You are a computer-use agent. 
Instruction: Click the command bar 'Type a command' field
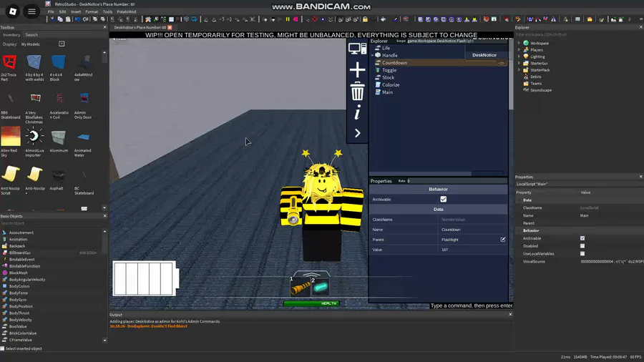(x=472, y=305)
